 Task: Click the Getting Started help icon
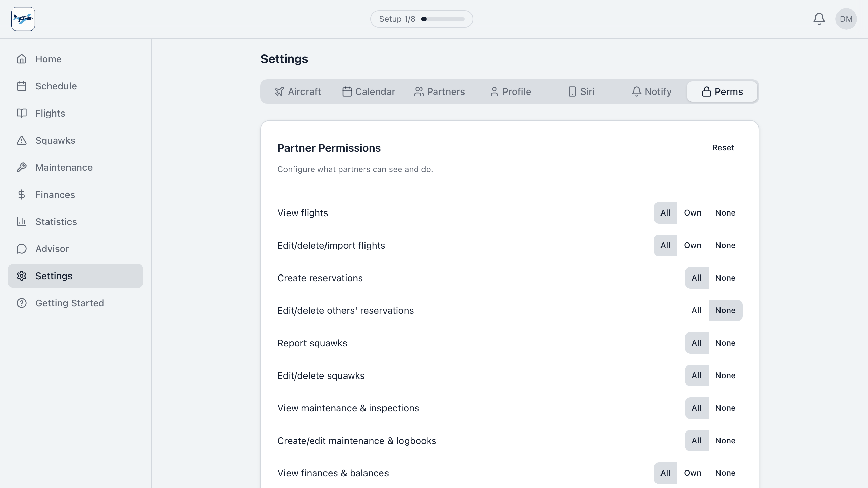coord(22,303)
